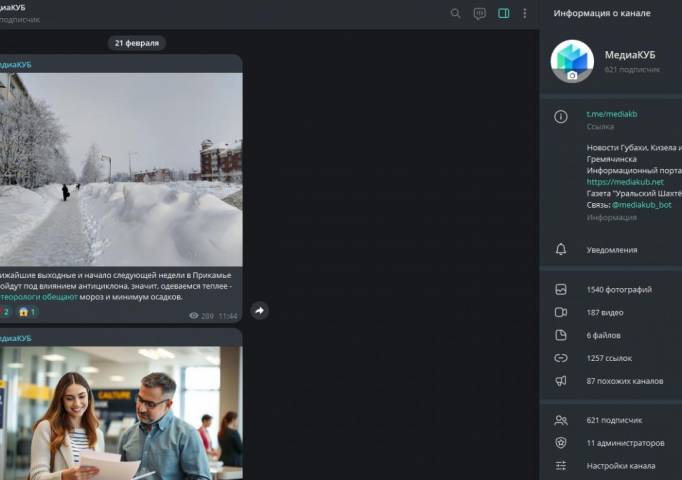Forward the snow post with share arrow
This screenshot has height=480, width=682.
click(x=259, y=310)
